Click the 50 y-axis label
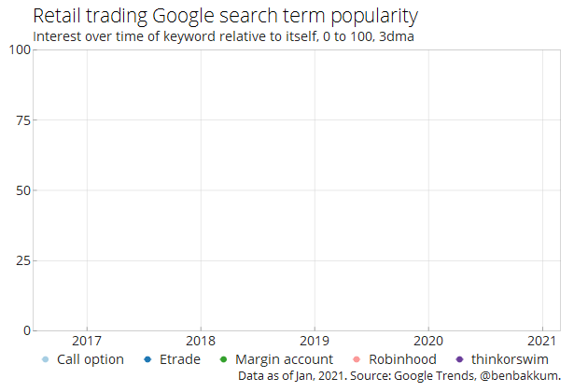The width and height of the screenshot is (574, 392). point(23,190)
